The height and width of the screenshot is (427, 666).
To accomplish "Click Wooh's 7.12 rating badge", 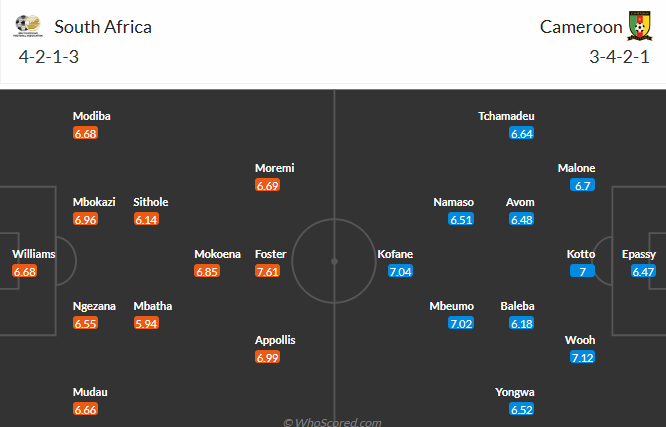I will (581, 357).
